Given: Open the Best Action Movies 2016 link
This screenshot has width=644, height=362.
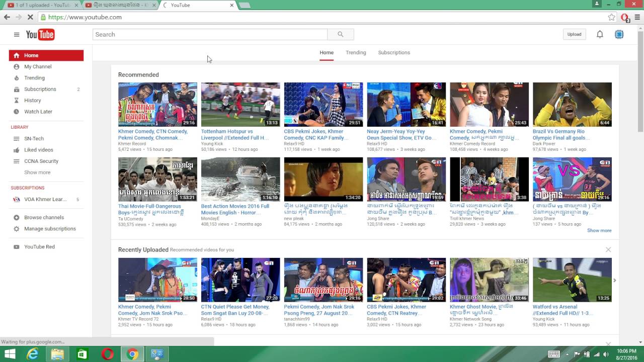Looking at the screenshot, I should [235, 209].
